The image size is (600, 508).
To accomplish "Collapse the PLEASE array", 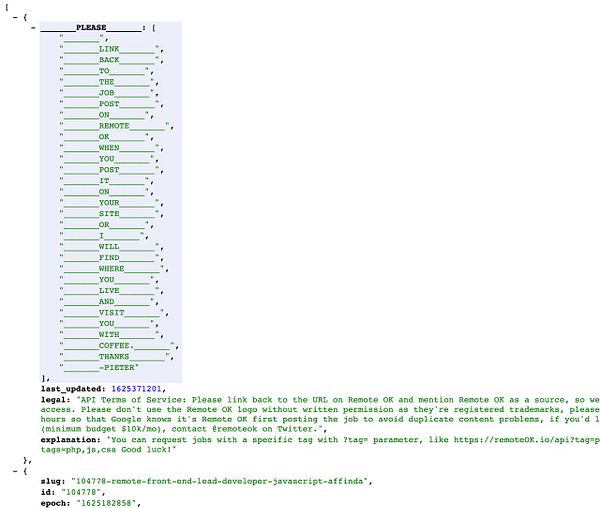I will pos(34,28).
